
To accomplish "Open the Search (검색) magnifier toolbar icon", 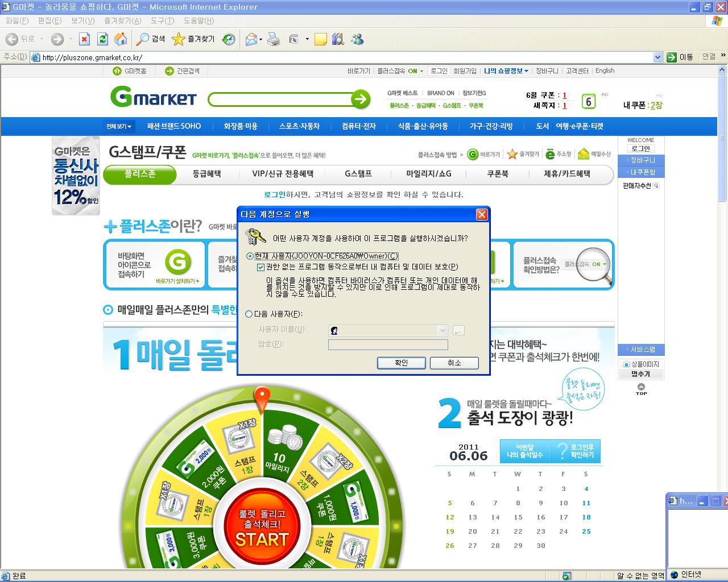I will coord(143,39).
